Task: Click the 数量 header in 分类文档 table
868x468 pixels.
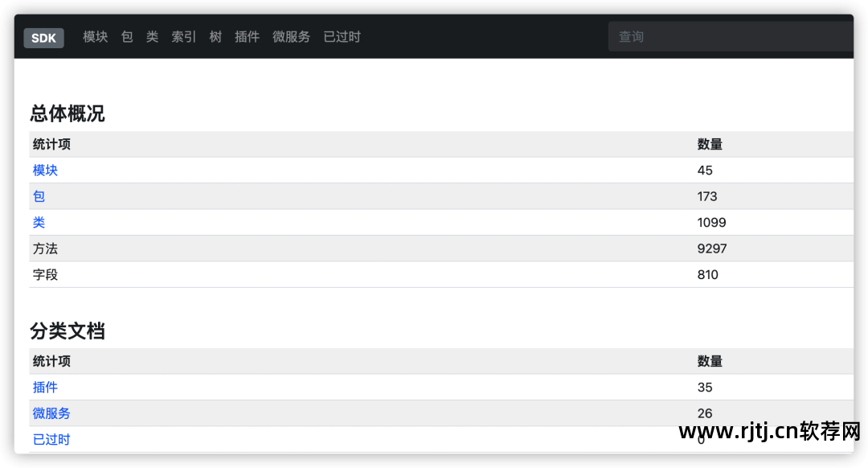Action: pos(710,361)
